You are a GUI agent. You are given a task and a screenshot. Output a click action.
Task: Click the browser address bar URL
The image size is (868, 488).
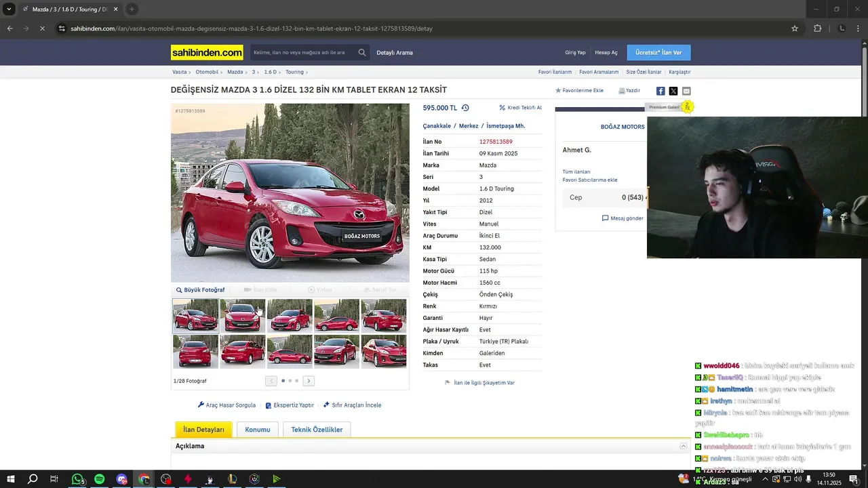pyautogui.click(x=251, y=28)
